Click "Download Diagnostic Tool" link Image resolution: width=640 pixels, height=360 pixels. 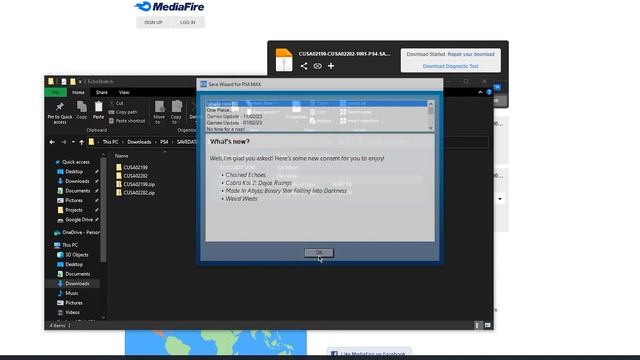coord(451,66)
